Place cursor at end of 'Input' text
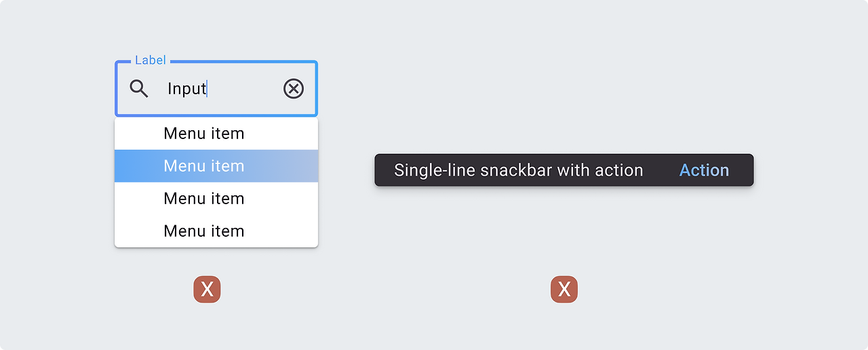The image size is (868, 350). coord(208,89)
